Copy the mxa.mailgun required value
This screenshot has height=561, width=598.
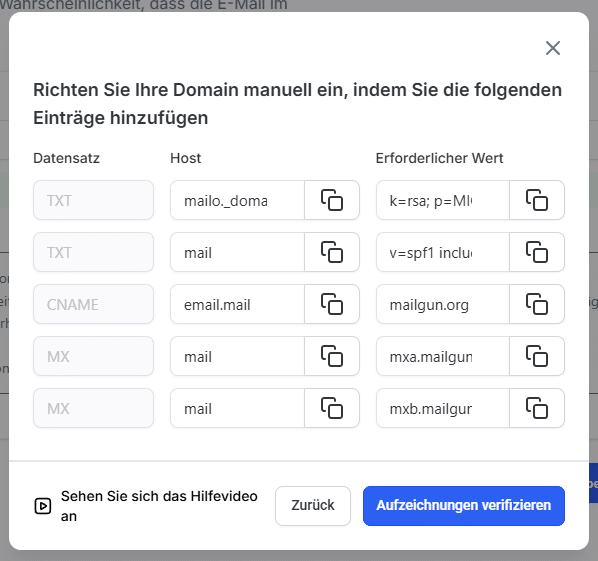click(x=537, y=356)
